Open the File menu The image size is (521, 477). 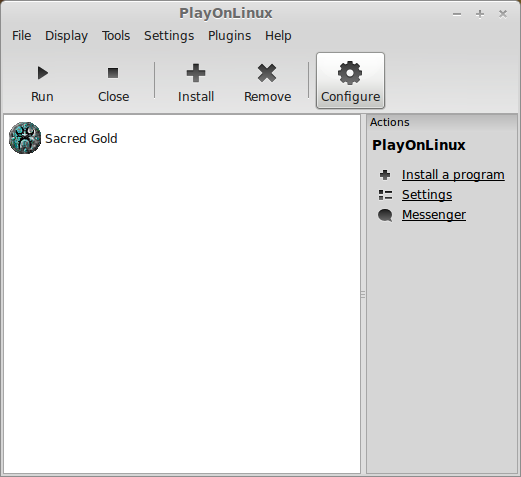click(22, 36)
